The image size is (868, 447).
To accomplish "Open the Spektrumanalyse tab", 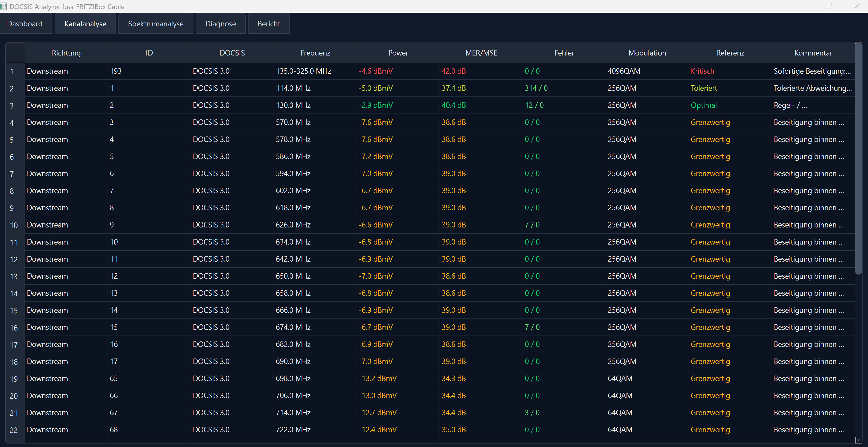I will (156, 24).
